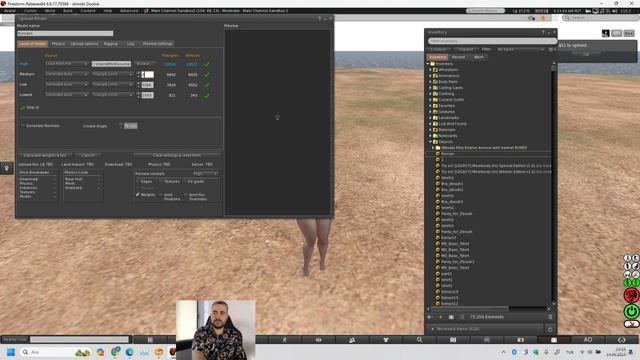Click the green power HUD icon

pos(631,311)
